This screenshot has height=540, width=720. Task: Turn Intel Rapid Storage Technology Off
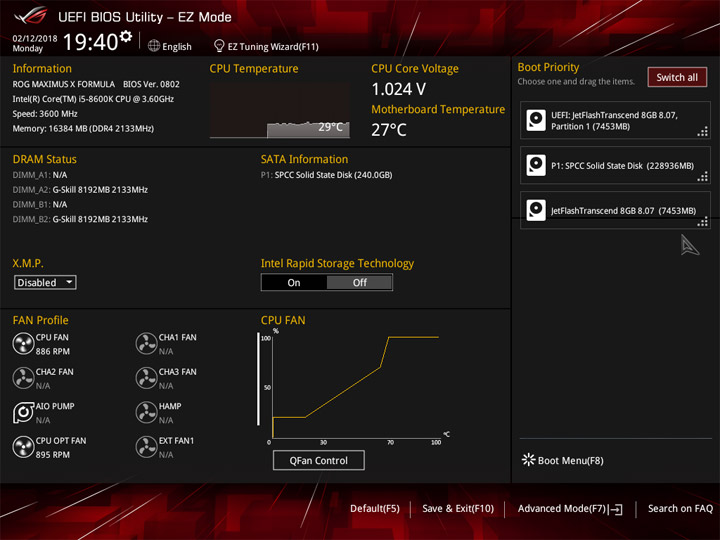coord(360,282)
